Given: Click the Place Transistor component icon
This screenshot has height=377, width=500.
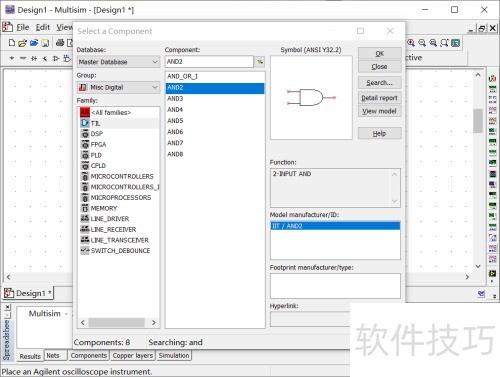Looking at the screenshot, I should (x=45, y=58).
